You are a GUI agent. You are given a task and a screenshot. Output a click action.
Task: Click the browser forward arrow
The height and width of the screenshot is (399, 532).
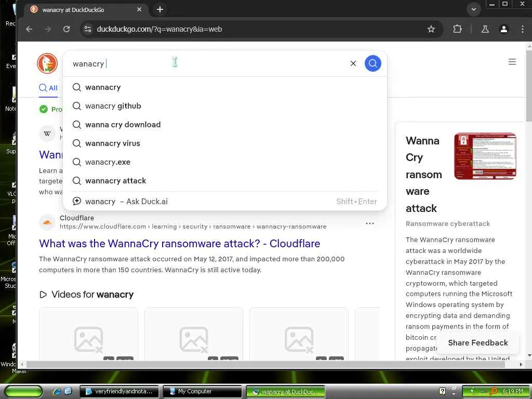[48, 29]
